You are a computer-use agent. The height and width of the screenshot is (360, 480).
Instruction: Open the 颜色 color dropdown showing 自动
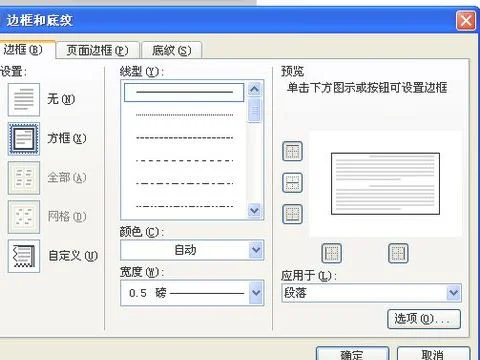(192, 250)
